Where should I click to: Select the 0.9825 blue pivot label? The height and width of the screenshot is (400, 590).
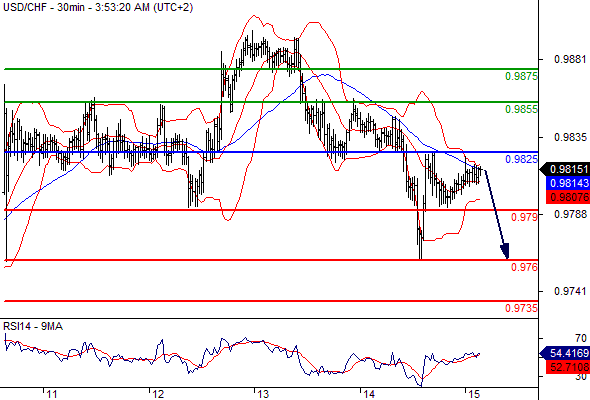pos(521,159)
